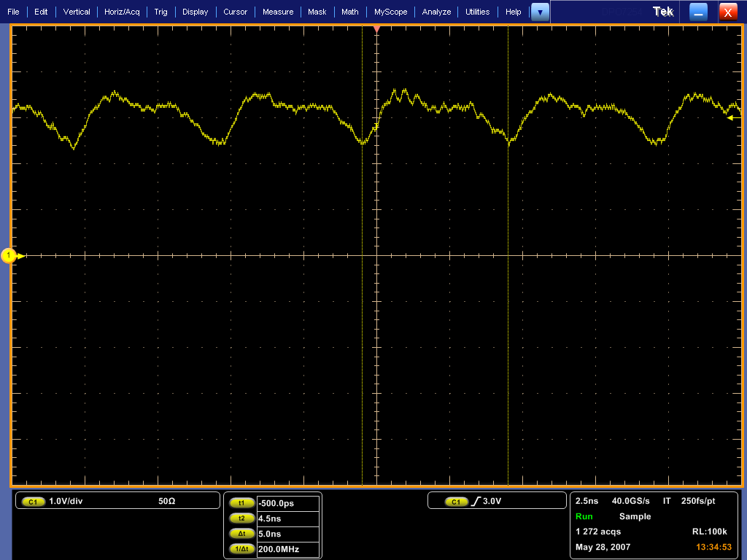This screenshot has height=560, width=747.
Task: Click the red trigger position marker at top
Action: pos(377,29)
